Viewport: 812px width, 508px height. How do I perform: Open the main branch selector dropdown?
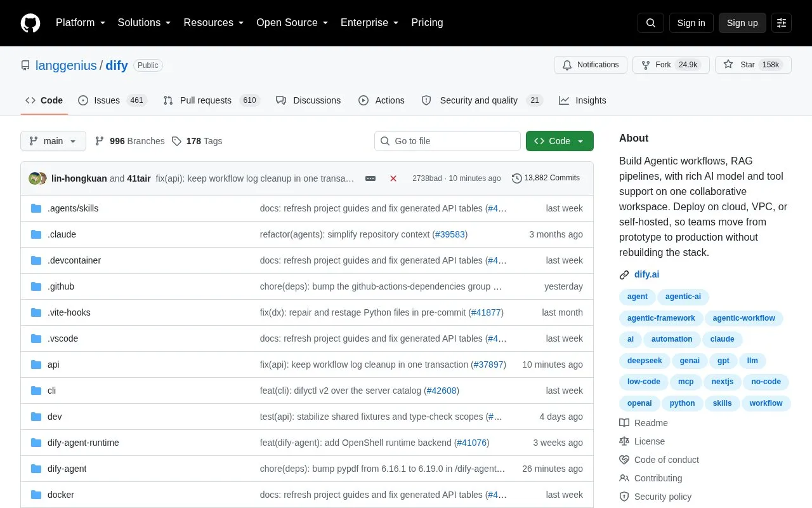pos(53,141)
